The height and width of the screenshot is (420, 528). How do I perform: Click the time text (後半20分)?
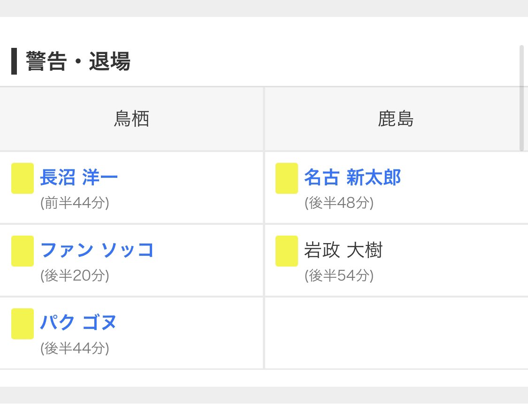coord(75,276)
